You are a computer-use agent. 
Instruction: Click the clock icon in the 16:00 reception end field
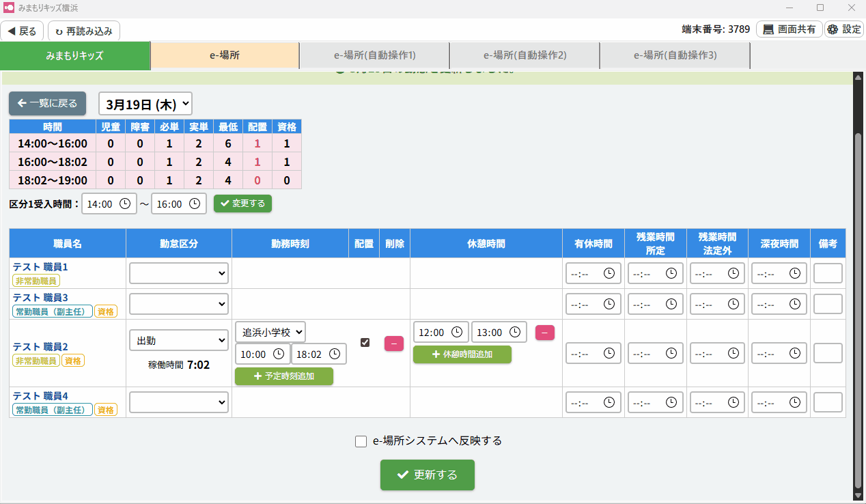(195, 204)
